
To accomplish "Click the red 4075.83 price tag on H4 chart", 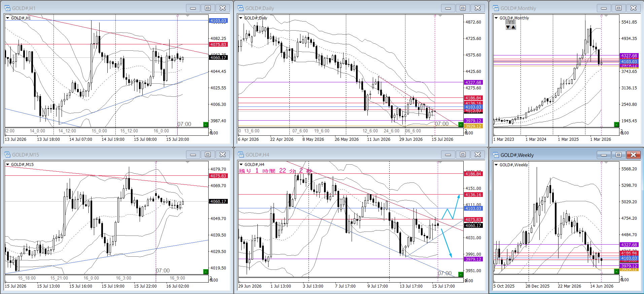I will [473, 219].
